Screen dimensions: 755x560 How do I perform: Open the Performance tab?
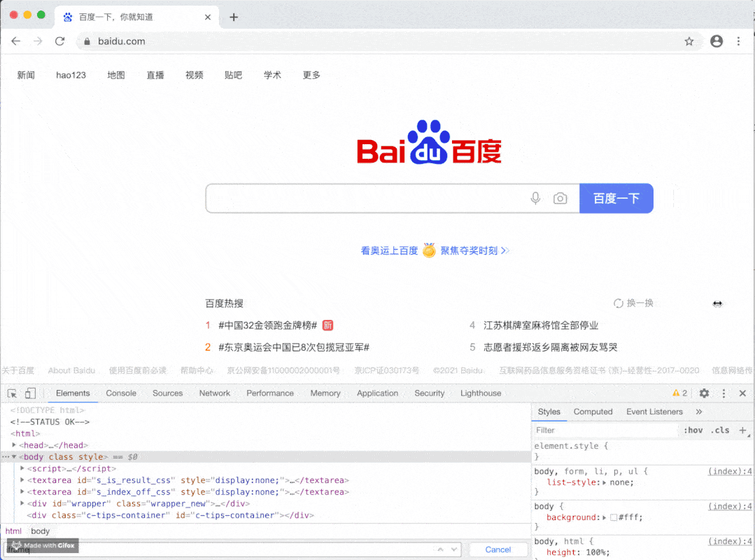(x=270, y=393)
